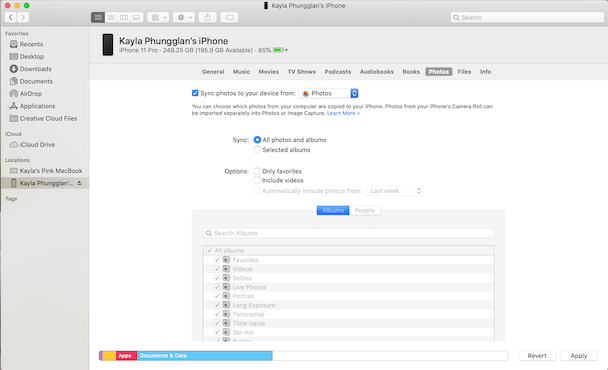Image resolution: width=608 pixels, height=370 pixels.
Task: Click the Share toolbar icon
Action: [207, 17]
